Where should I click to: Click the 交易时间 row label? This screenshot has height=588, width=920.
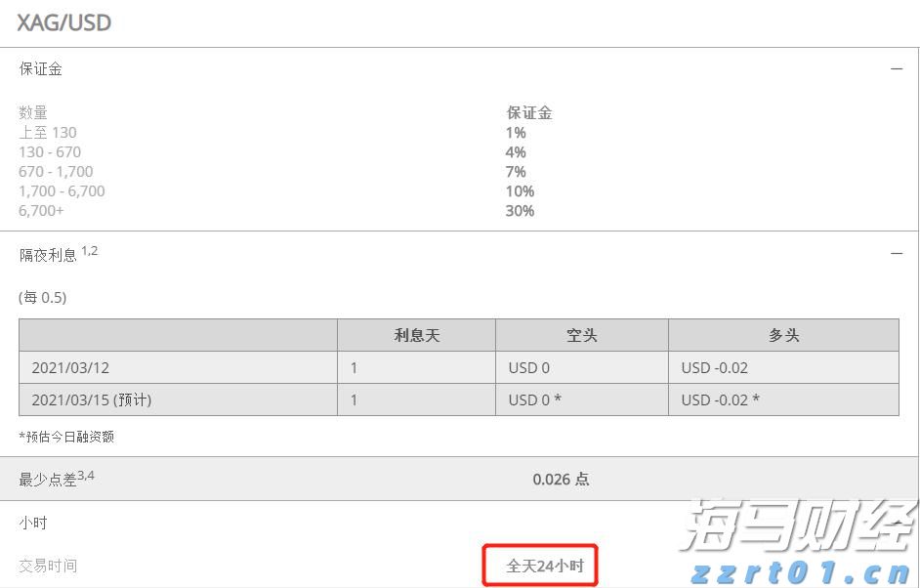[x=48, y=566]
